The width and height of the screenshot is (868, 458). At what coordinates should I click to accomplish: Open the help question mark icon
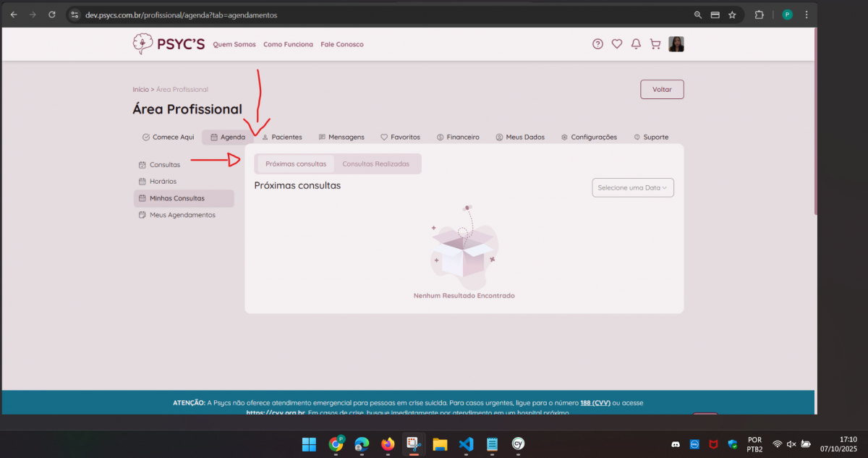597,44
